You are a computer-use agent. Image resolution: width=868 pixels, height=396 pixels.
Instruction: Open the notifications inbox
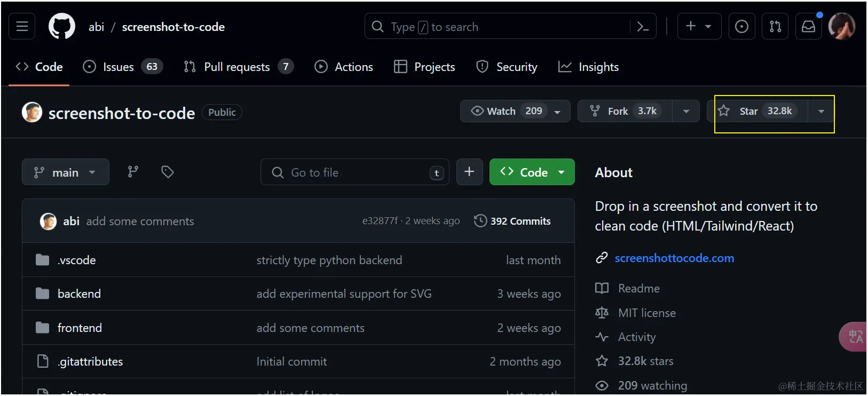tap(808, 27)
